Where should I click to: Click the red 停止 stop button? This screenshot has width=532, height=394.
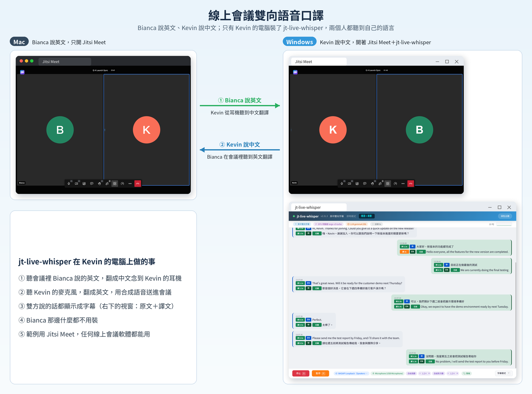301,373
